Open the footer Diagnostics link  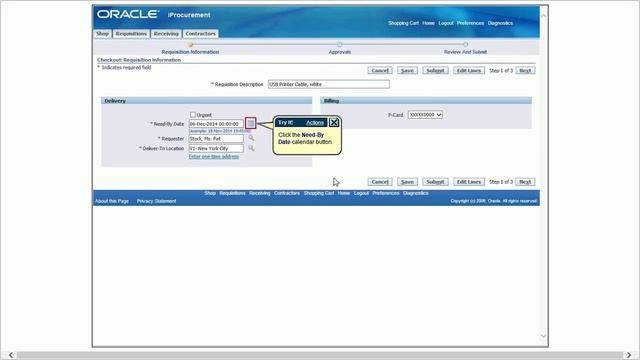tap(416, 193)
